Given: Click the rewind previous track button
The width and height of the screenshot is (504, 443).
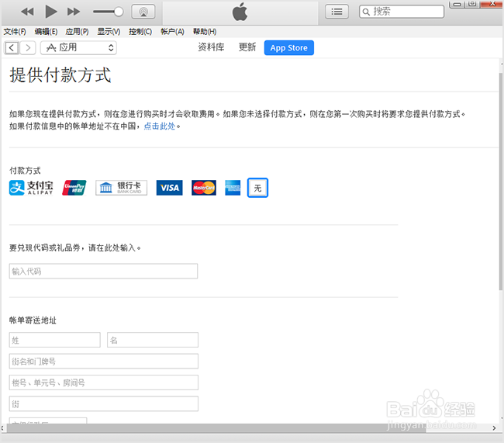Looking at the screenshot, I should click(x=27, y=12).
